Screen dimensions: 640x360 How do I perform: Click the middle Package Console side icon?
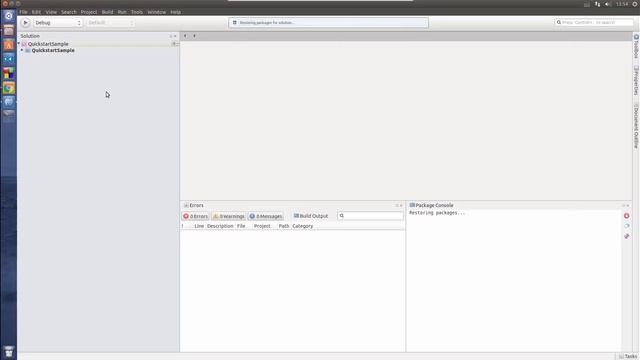pyautogui.click(x=627, y=226)
